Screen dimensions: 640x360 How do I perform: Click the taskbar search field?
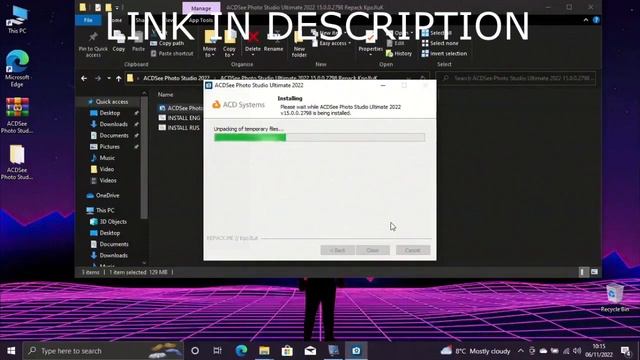pyautogui.click(x=103, y=351)
